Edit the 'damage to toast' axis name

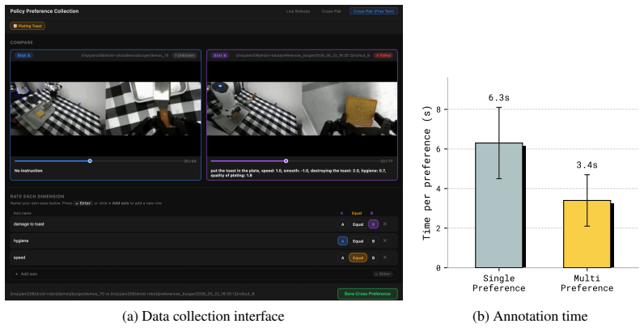29,224
